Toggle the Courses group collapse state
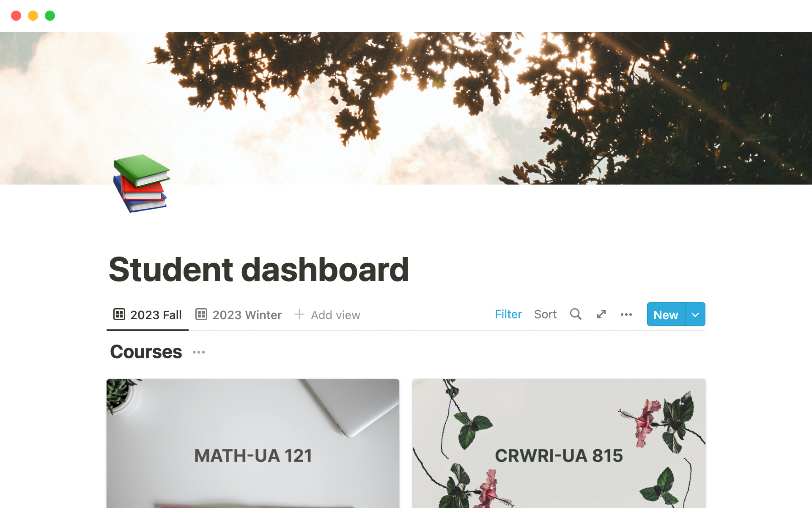This screenshot has height=508, width=812. tap(145, 352)
